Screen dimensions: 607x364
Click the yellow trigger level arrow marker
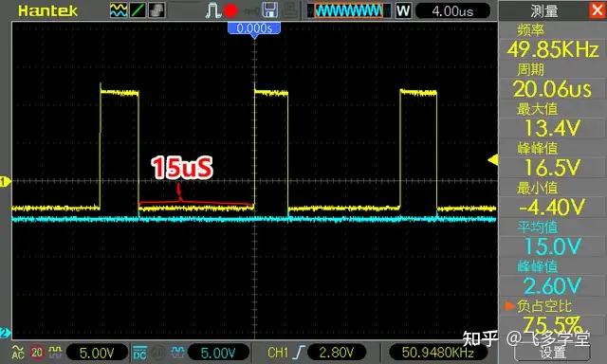tap(493, 160)
